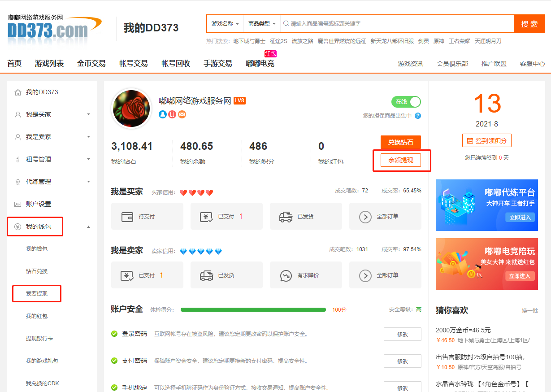Click the truck icon for 已发货 orders
Image resolution: width=551 pixels, height=392 pixels.
point(286,216)
